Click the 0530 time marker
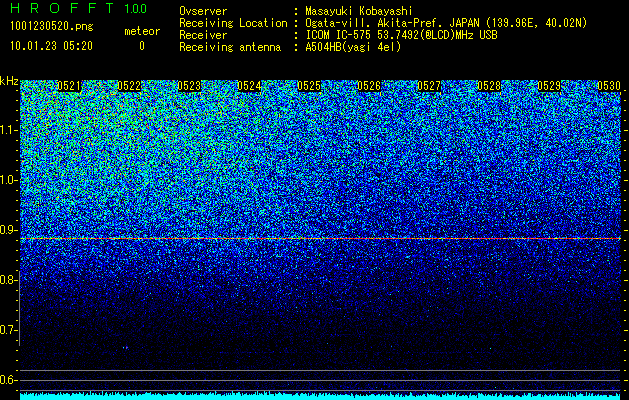Viewport: 629px width, 400px height. coord(609,86)
